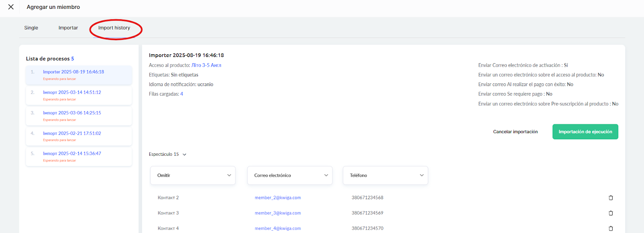Switch to the Single tab
644x233 pixels.
click(x=31, y=28)
